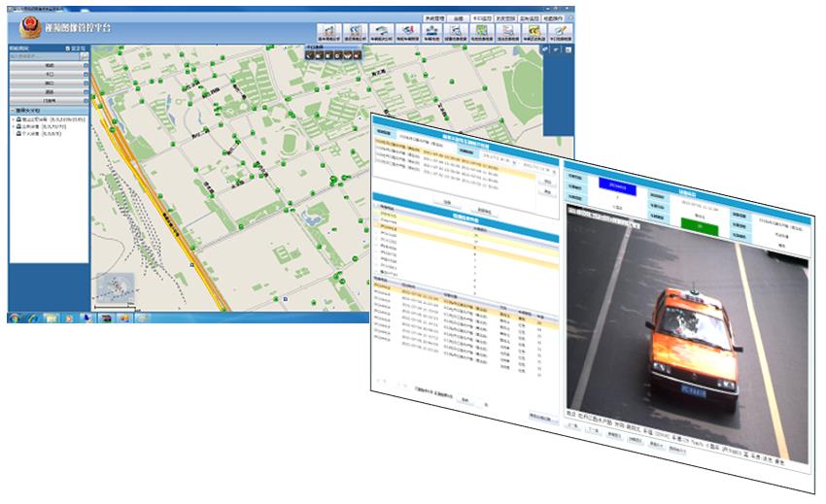Click the query button in front window filter form
The height and width of the screenshot is (504, 826).
pos(447,202)
